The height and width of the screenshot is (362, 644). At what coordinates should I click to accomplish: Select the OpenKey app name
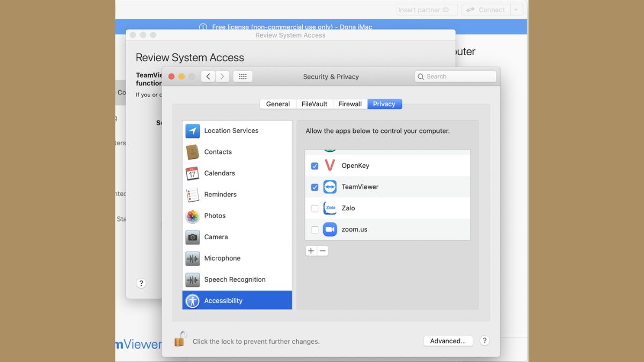[355, 166]
